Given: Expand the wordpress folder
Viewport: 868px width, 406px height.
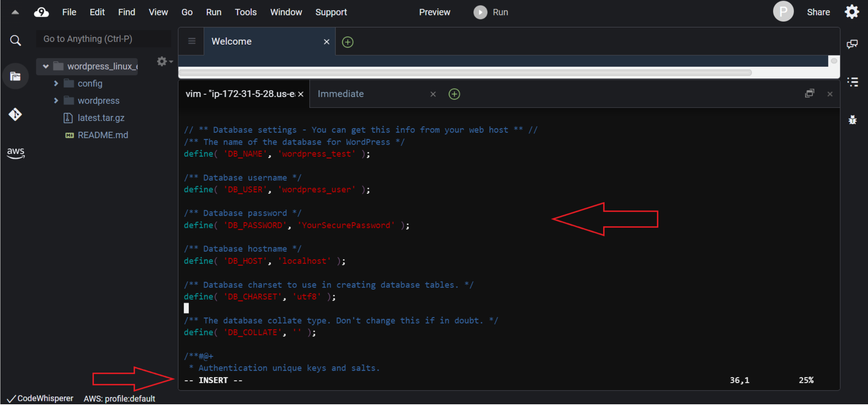Looking at the screenshot, I should click(x=56, y=100).
